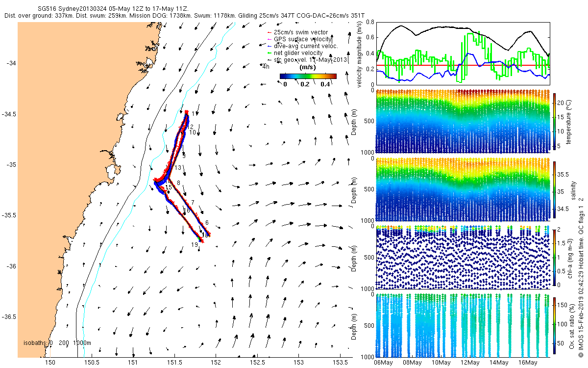
Task: Click the '20' tick on temperature colorbar
Action: pos(562,104)
